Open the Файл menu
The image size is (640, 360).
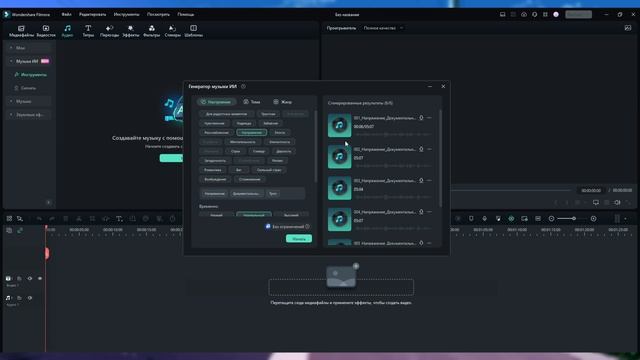click(67, 14)
